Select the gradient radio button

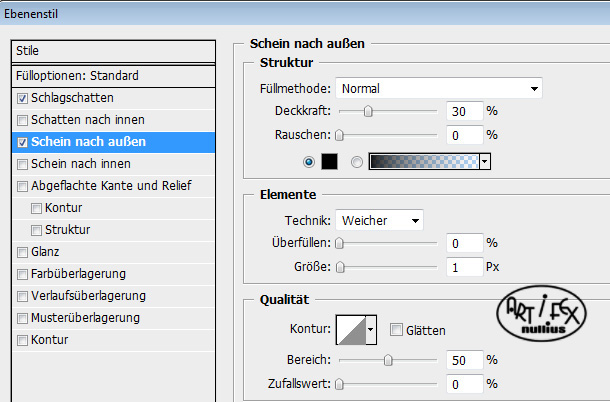pos(357,162)
